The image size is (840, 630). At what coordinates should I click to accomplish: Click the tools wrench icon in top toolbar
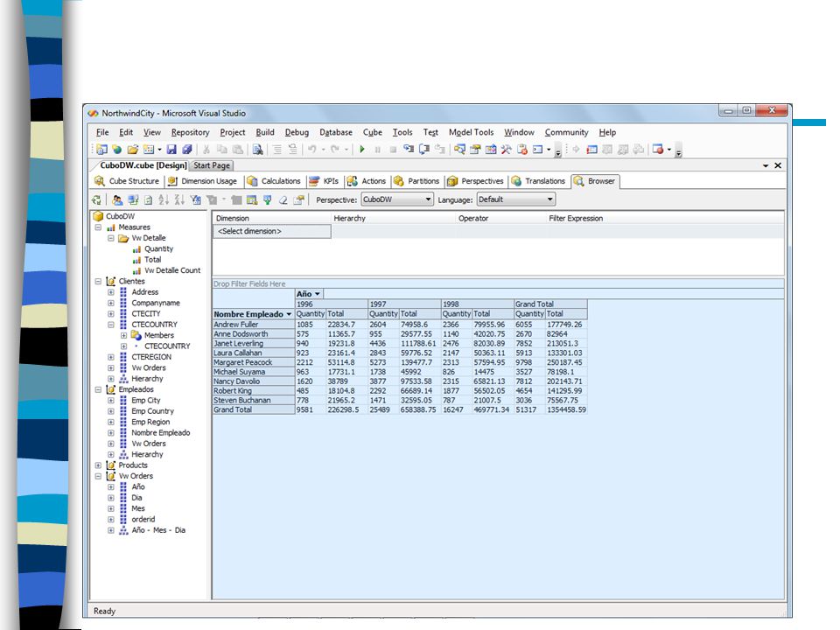(x=506, y=150)
